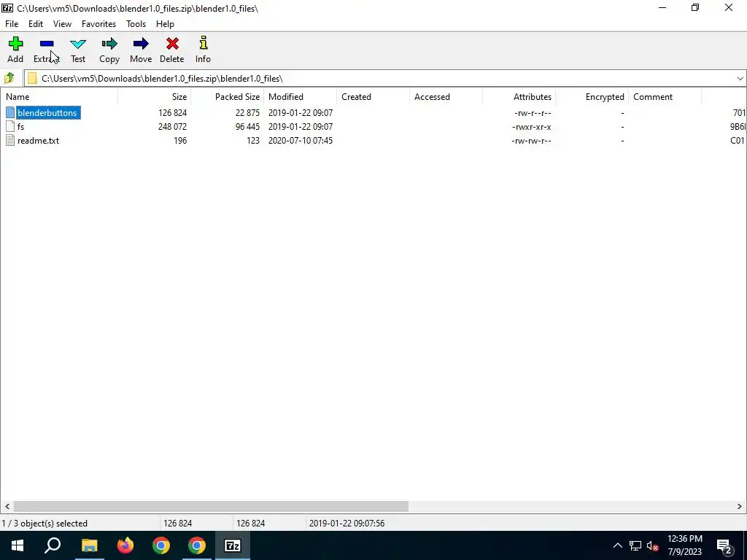Sort by Encrypted column header
Image resolution: width=747 pixels, height=560 pixels.
[592, 97]
